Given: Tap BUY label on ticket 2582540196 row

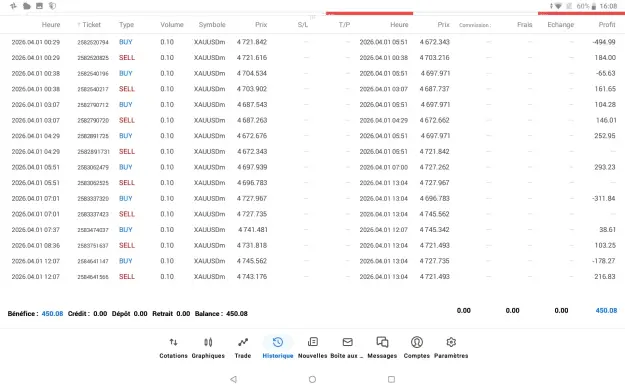Looking at the screenshot, I should (126, 73).
